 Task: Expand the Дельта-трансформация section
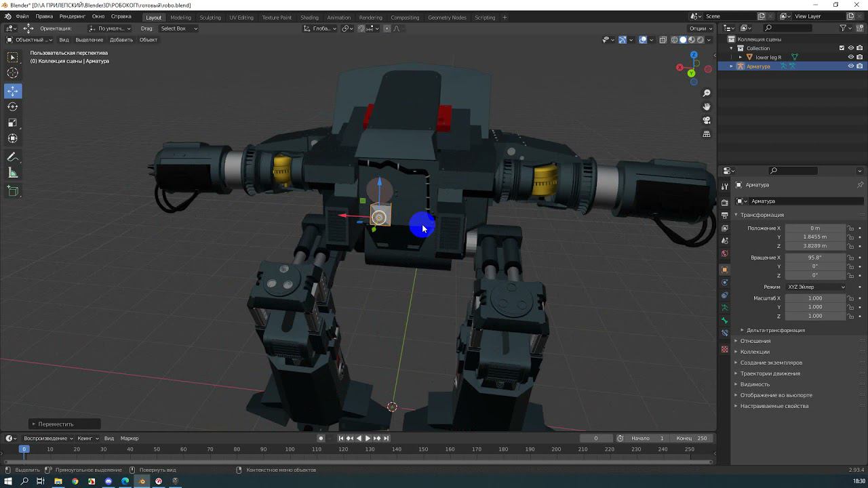(x=775, y=330)
